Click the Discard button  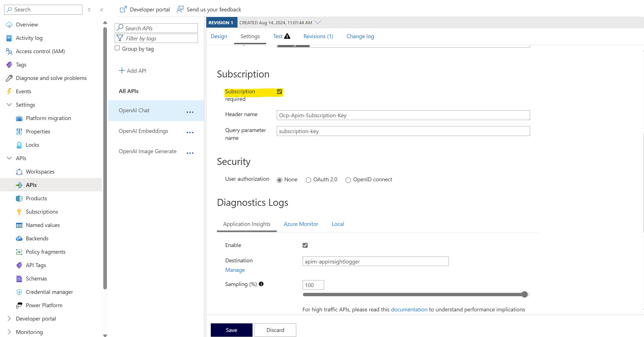275,330
